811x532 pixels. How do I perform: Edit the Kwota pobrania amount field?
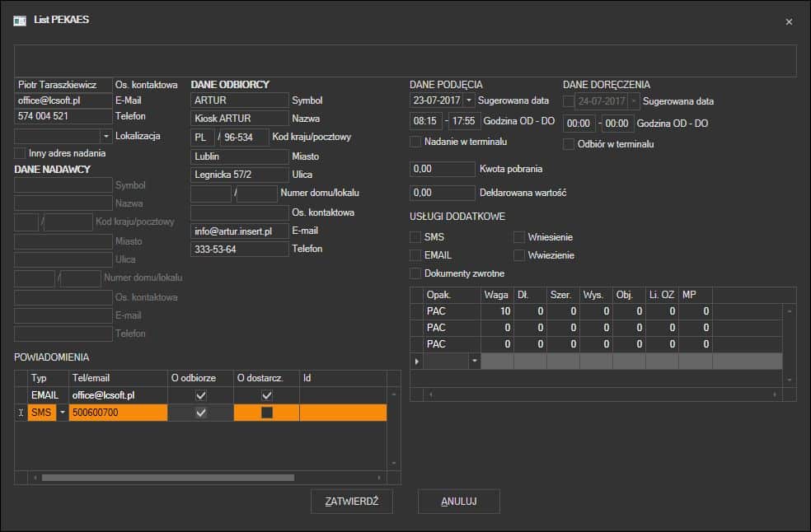coord(443,169)
